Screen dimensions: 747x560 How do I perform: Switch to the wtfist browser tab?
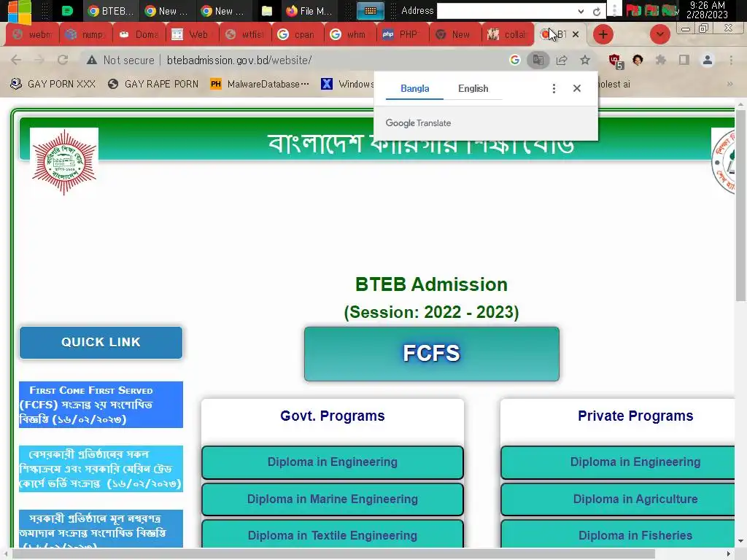[x=245, y=34]
